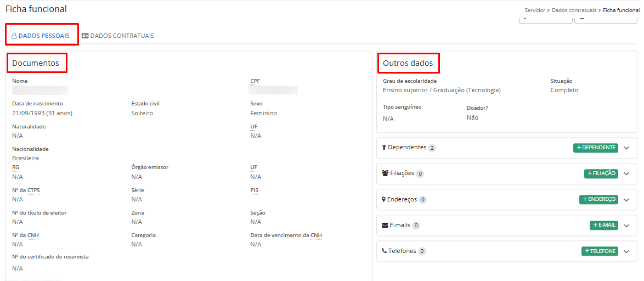
Task: Click the Filiações group icon
Action: click(x=385, y=173)
